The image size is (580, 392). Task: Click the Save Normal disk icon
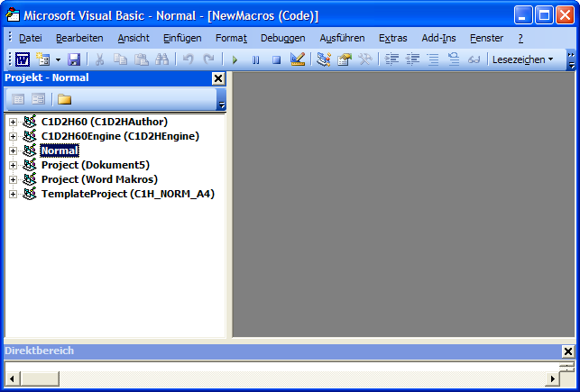(74, 59)
